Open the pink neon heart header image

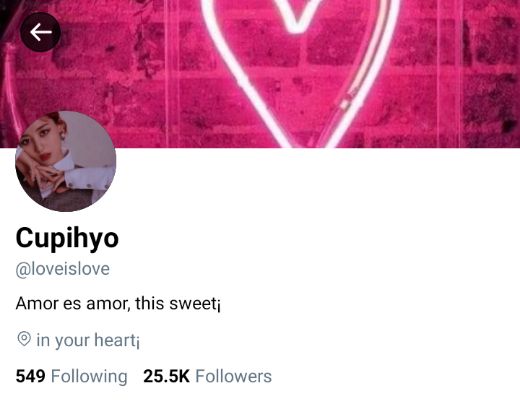pyautogui.click(x=260, y=74)
